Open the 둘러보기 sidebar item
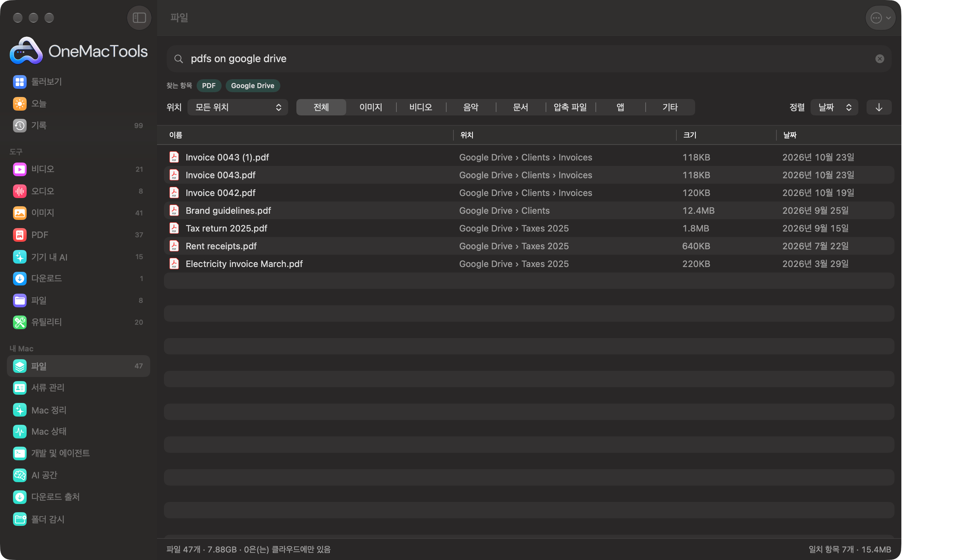 coord(79,82)
